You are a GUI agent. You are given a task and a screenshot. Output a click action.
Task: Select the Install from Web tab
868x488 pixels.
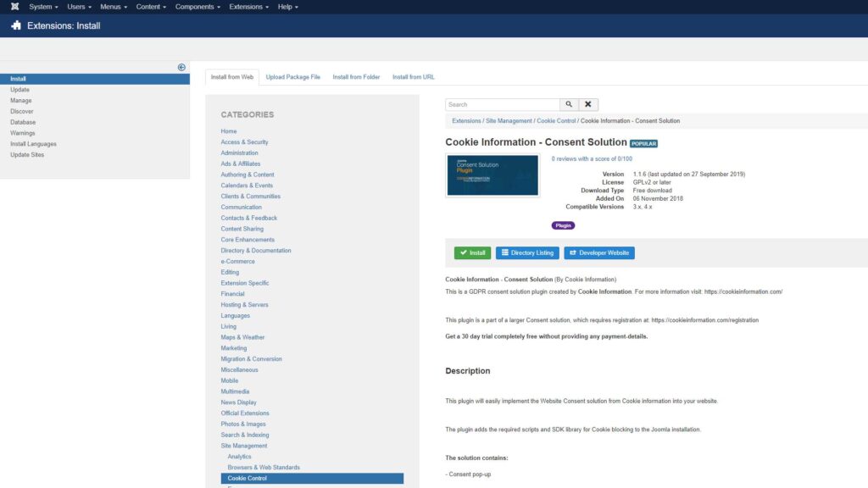pyautogui.click(x=232, y=77)
